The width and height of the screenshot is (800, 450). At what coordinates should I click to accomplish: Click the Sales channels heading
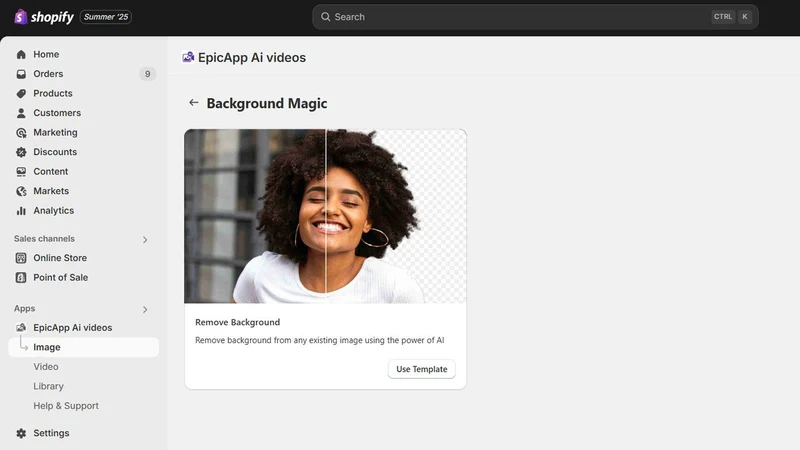[44, 239]
